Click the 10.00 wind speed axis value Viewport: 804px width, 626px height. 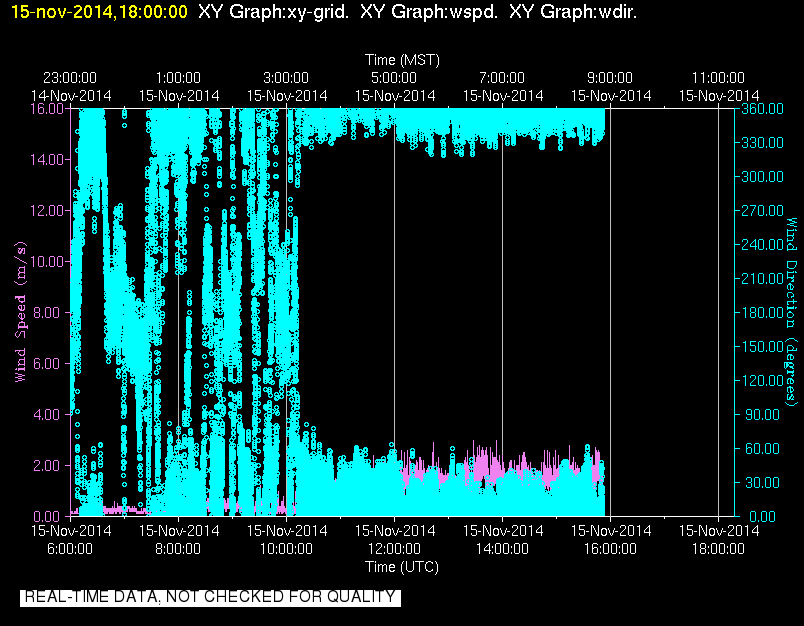[x=47, y=261]
